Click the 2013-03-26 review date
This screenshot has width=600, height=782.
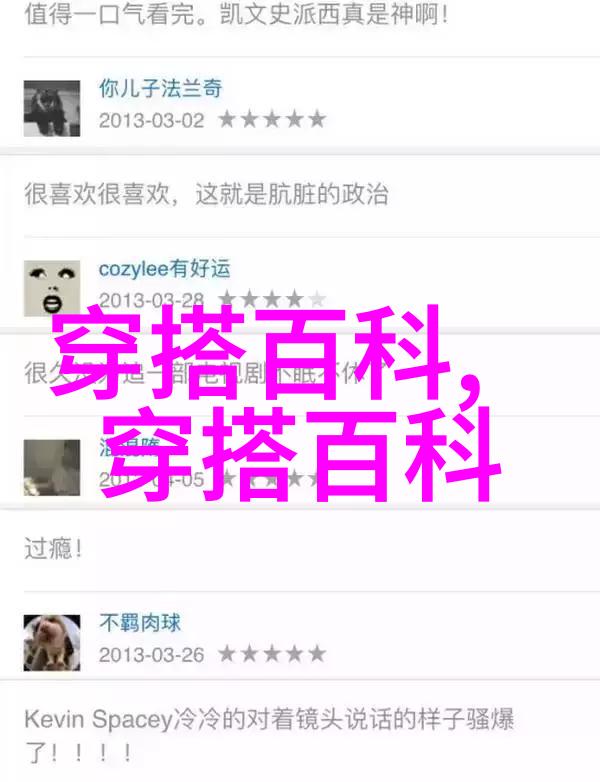click(x=152, y=655)
